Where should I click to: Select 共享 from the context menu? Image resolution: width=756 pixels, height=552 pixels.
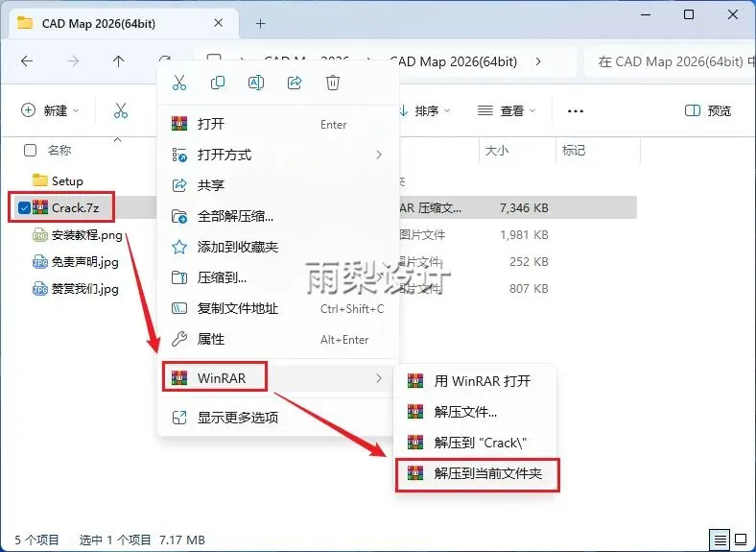click(x=278, y=185)
